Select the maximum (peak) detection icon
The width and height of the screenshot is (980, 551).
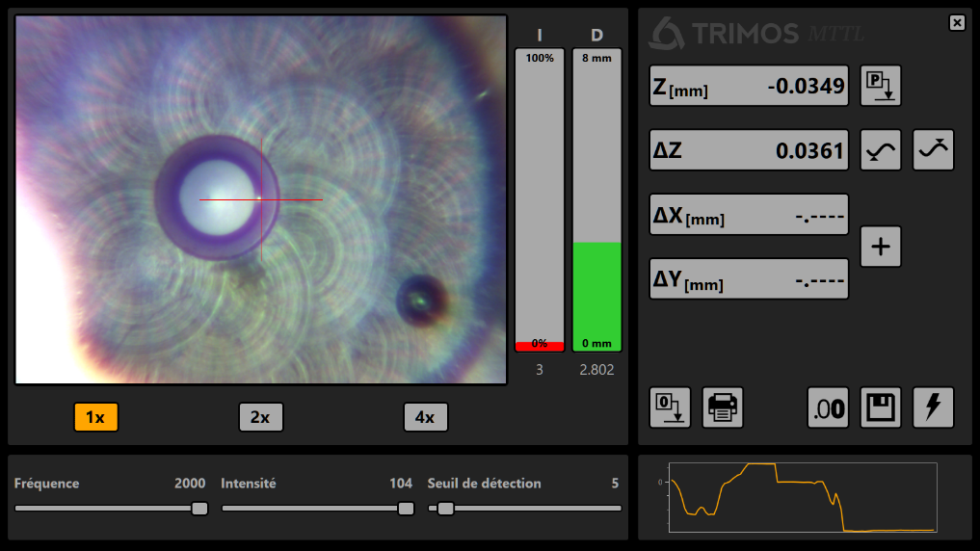(x=933, y=150)
